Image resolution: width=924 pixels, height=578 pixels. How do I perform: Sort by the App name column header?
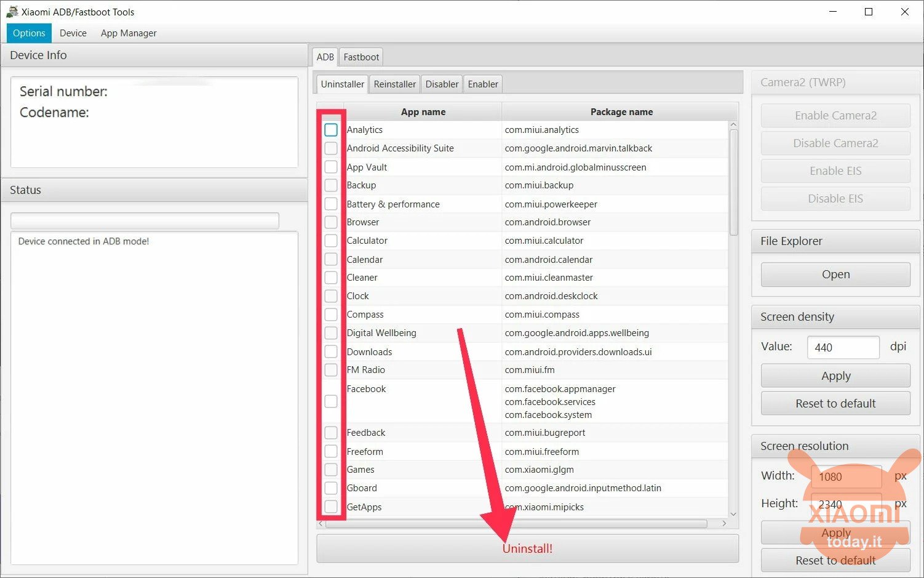(423, 112)
